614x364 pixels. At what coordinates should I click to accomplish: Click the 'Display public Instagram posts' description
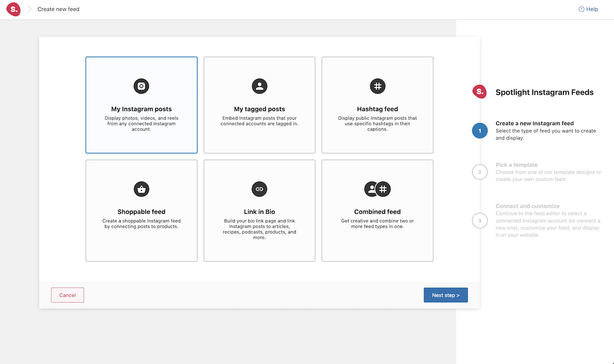[378, 124]
